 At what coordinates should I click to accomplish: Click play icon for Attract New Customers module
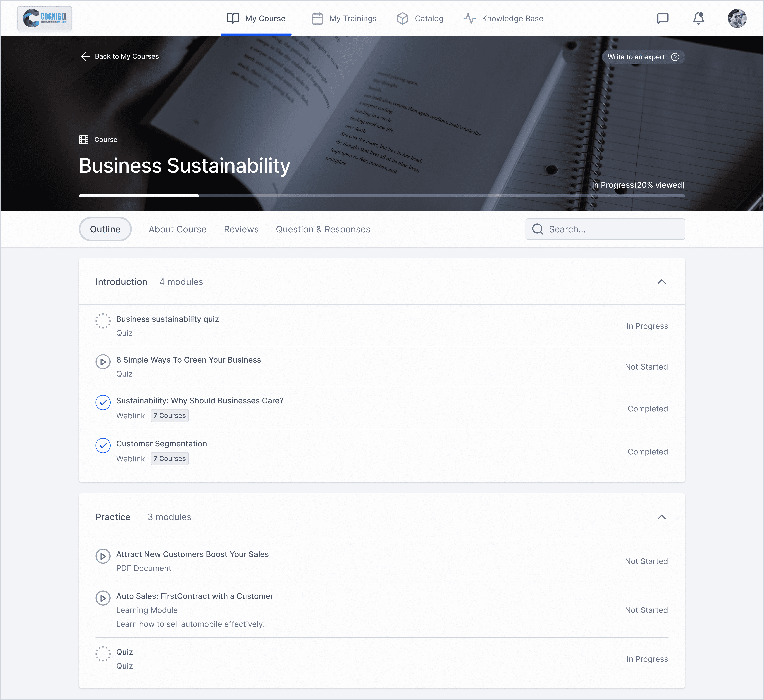pyautogui.click(x=103, y=556)
